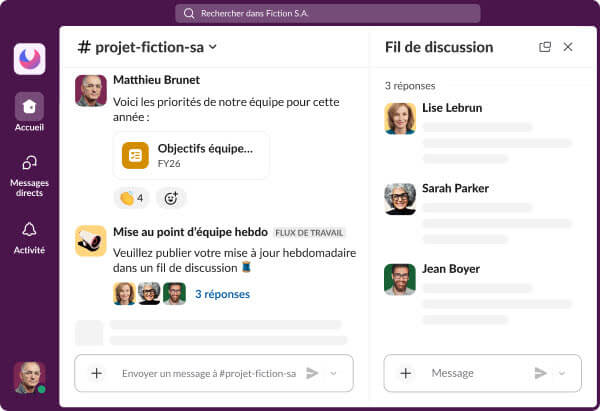Image resolution: width=600 pixels, height=411 pixels.
Task: Click add reaction emoji icon under Matthieu's message
Action: (x=171, y=198)
